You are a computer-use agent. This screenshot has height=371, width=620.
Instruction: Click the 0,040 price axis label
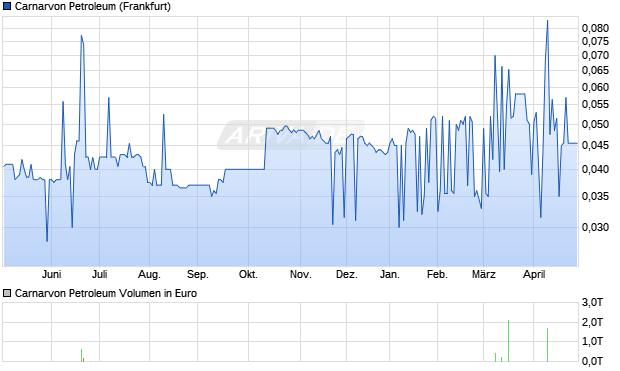(x=595, y=169)
